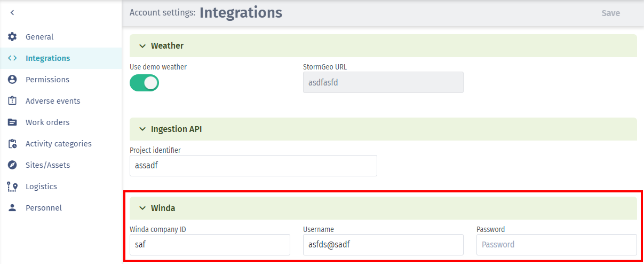This screenshot has width=644, height=264.
Task: Click the Integrations code brackets icon
Action: [12, 58]
